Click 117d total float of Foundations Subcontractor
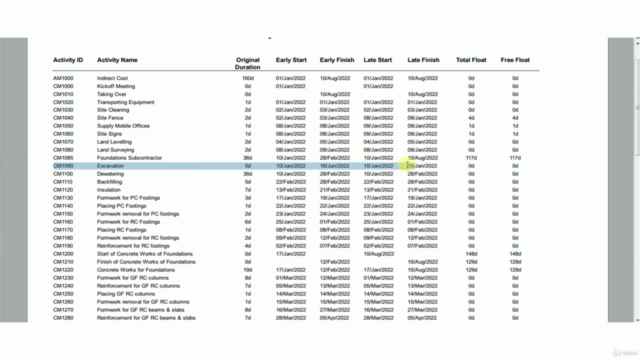This screenshot has width=640, height=360. pos(471,158)
